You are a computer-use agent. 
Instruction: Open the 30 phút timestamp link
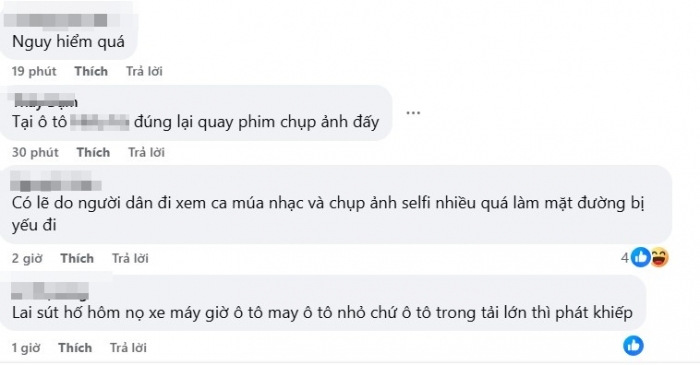(x=35, y=153)
